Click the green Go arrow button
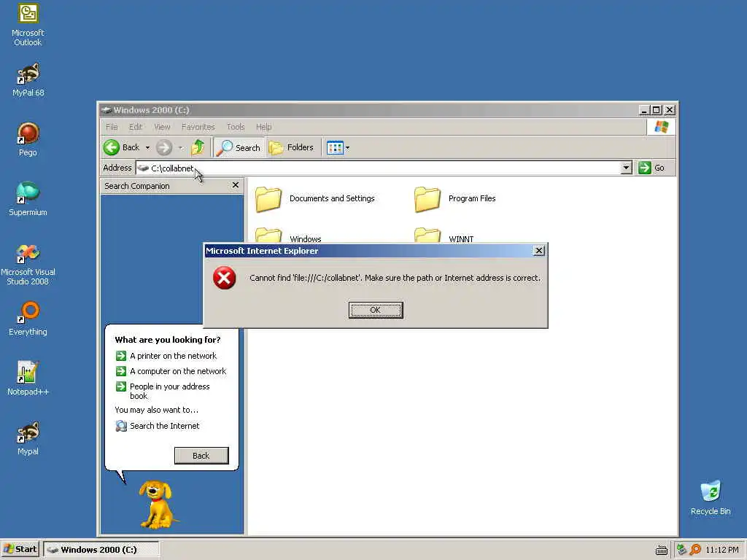Image resolution: width=747 pixels, height=560 pixels. click(x=645, y=168)
